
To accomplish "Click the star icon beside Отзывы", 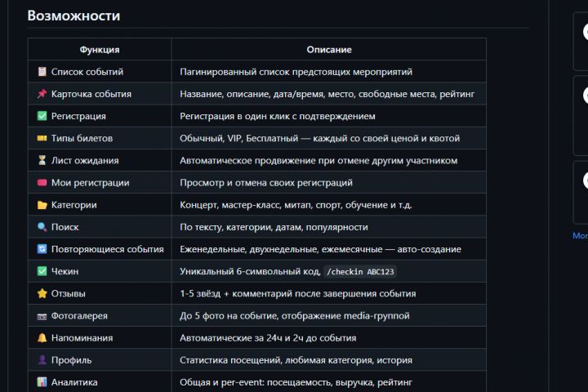I will [x=42, y=293].
